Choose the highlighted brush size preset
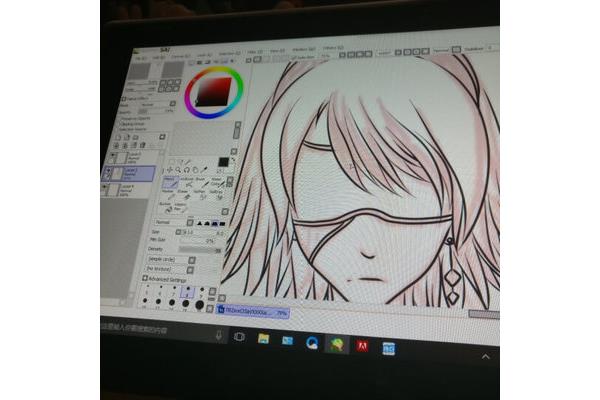 pos(188,293)
